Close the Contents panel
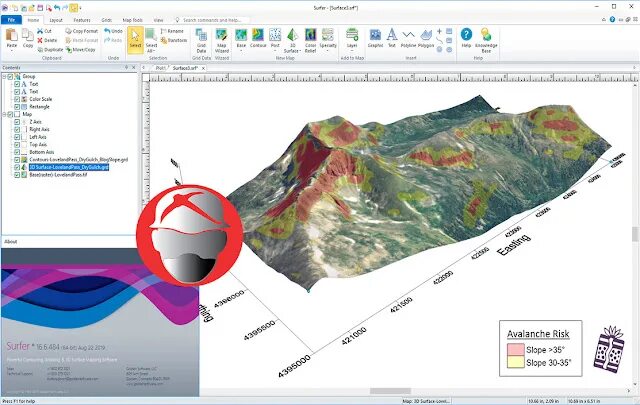Viewport: 640px width, 405px height. (134, 67)
